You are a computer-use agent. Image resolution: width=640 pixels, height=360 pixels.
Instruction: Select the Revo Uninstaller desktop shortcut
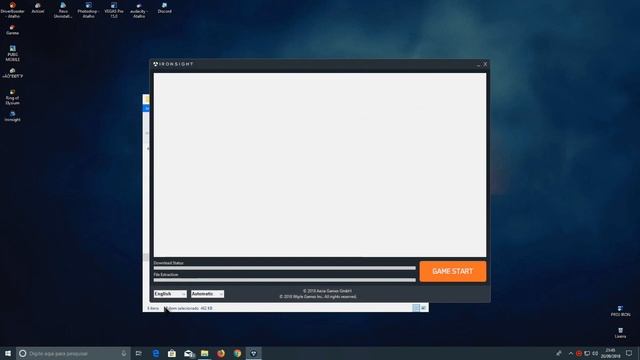63,10
